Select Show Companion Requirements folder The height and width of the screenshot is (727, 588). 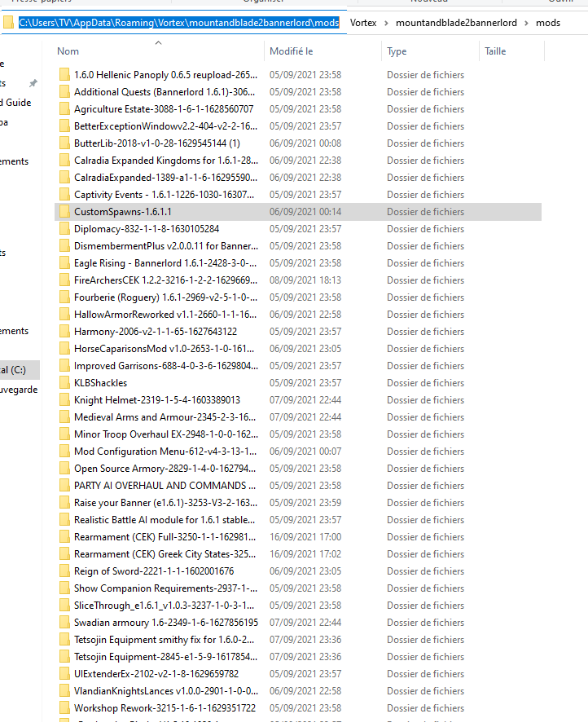(x=165, y=588)
